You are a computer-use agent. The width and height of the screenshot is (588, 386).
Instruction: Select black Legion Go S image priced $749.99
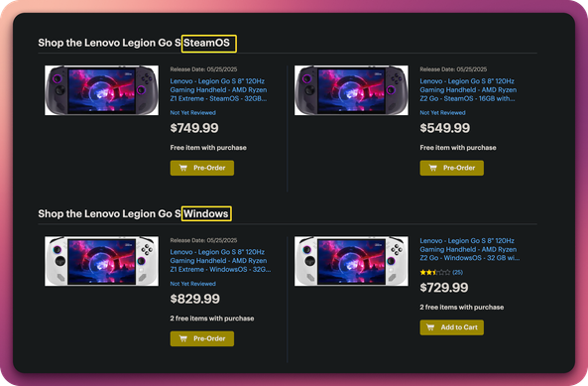pyautogui.click(x=101, y=90)
